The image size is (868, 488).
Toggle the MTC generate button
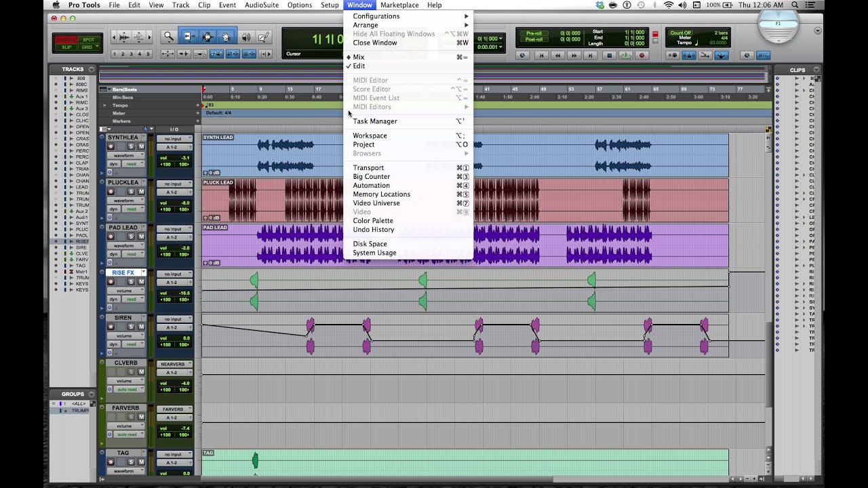tap(764, 56)
